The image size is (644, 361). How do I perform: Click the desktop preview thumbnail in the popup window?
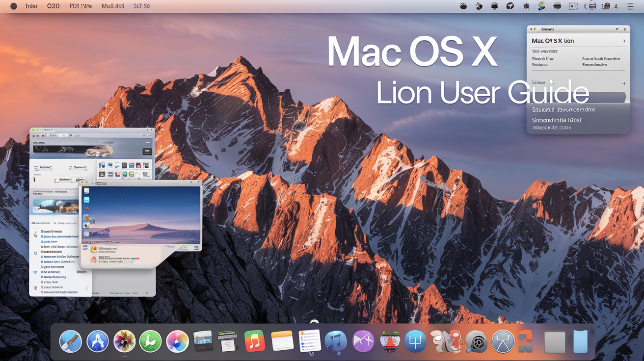point(141,213)
